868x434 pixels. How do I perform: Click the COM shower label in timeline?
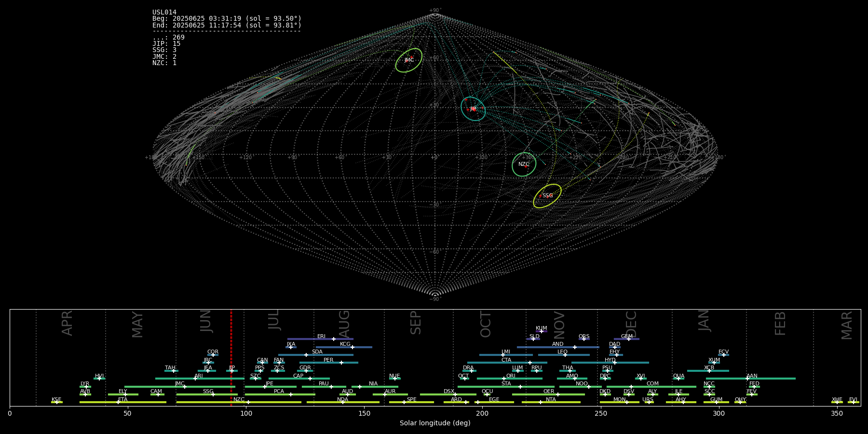coord(652,384)
